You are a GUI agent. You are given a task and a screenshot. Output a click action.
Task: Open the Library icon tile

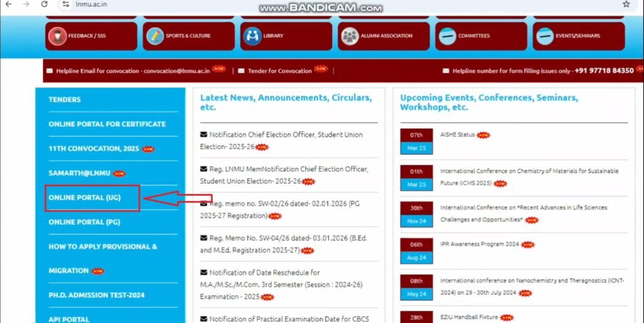[252, 36]
